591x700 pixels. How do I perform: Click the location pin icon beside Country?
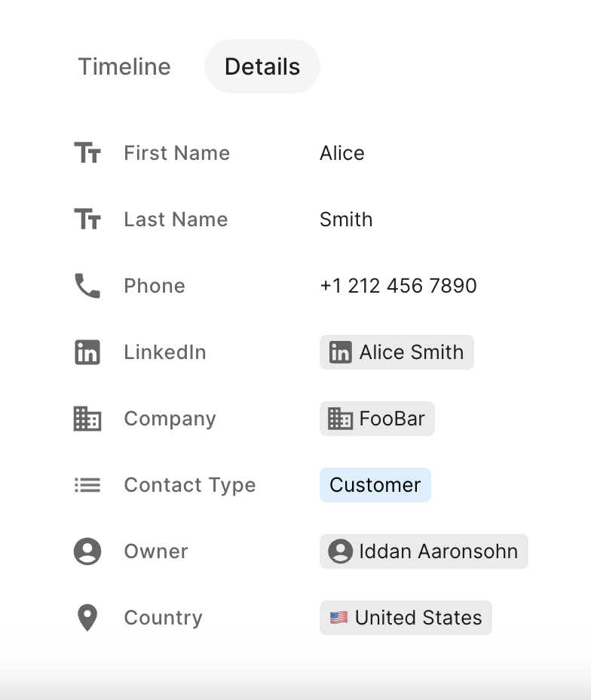tap(86, 618)
